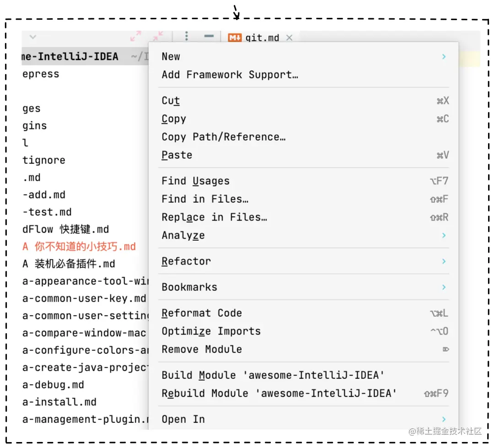Open the Analyze menu entry
494x448 pixels.
click(304, 236)
